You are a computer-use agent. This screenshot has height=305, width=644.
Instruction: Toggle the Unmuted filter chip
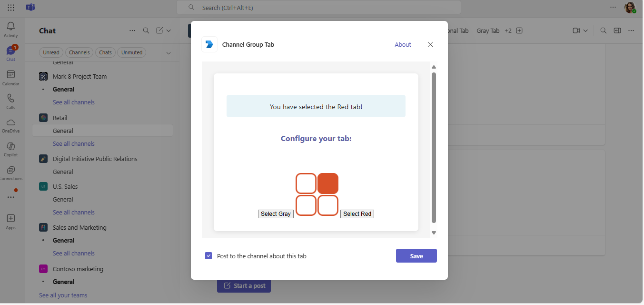[132, 52]
